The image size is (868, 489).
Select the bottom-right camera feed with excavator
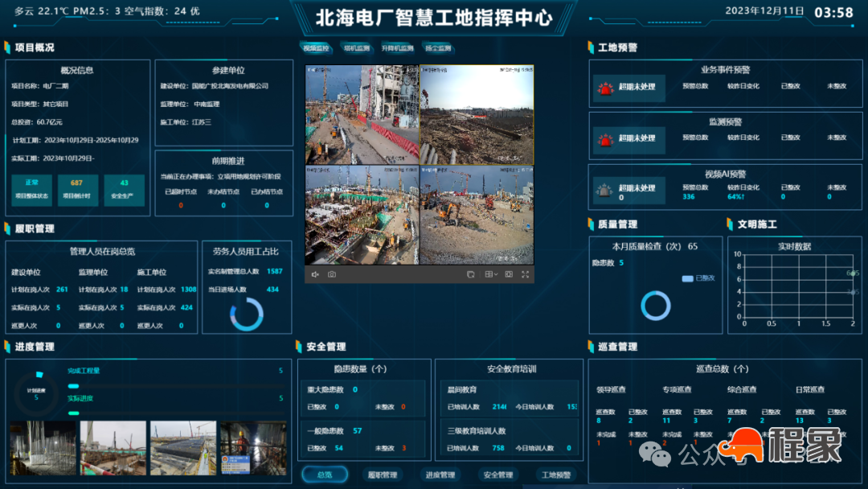477,215
